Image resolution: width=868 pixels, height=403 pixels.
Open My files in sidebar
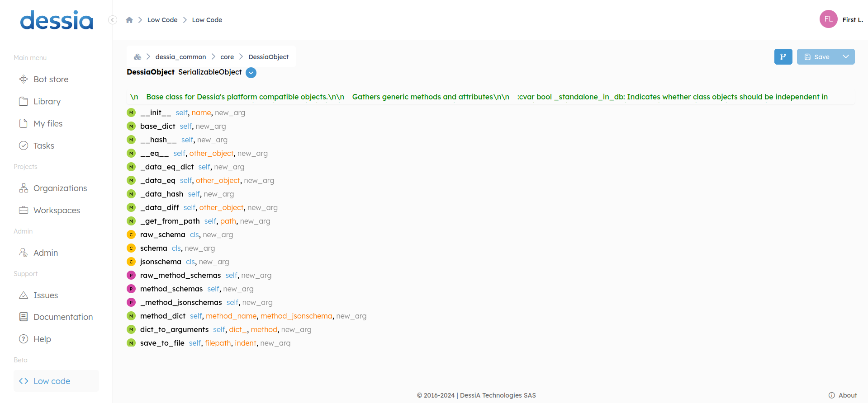point(56,123)
